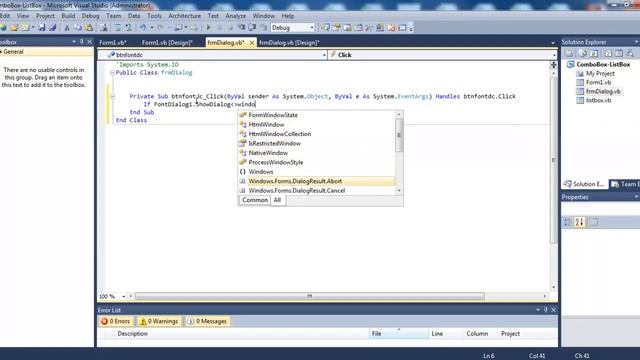Click the Toolbox icon in main toolbar

(369, 28)
